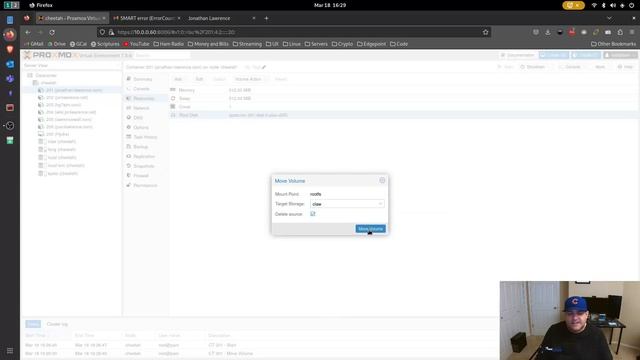Open the Snapshots section icon
This screenshot has height=360, width=640.
click(129, 166)
